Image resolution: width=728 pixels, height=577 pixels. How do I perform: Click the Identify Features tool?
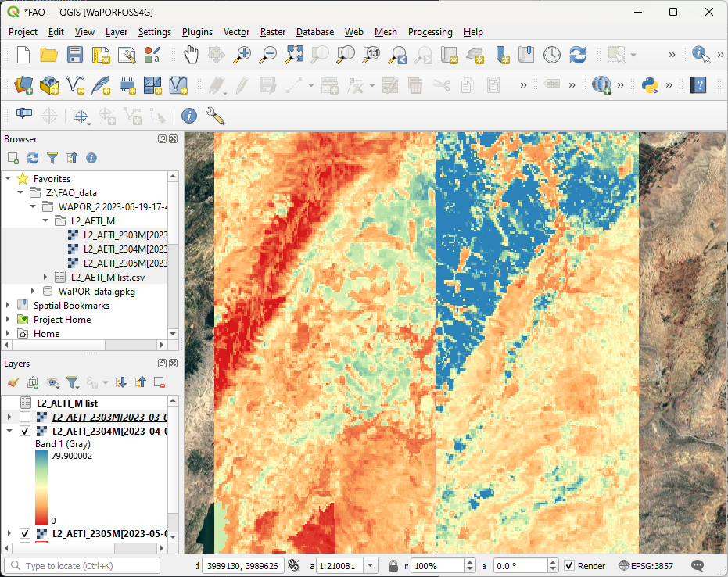[x=701, y=55]
